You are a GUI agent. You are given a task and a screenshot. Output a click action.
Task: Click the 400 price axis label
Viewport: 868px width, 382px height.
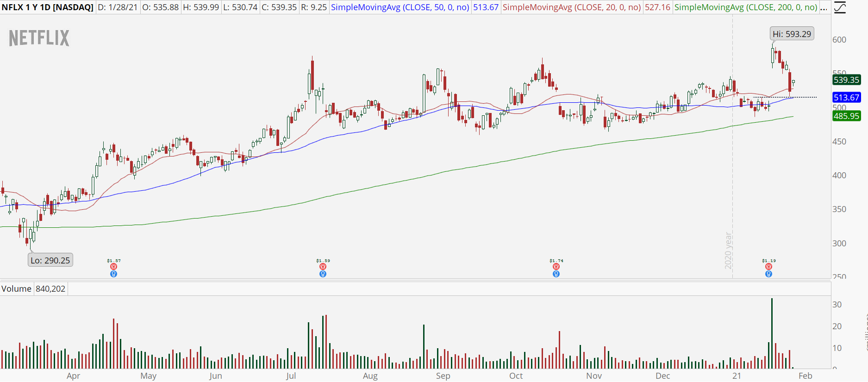point(839,175)
